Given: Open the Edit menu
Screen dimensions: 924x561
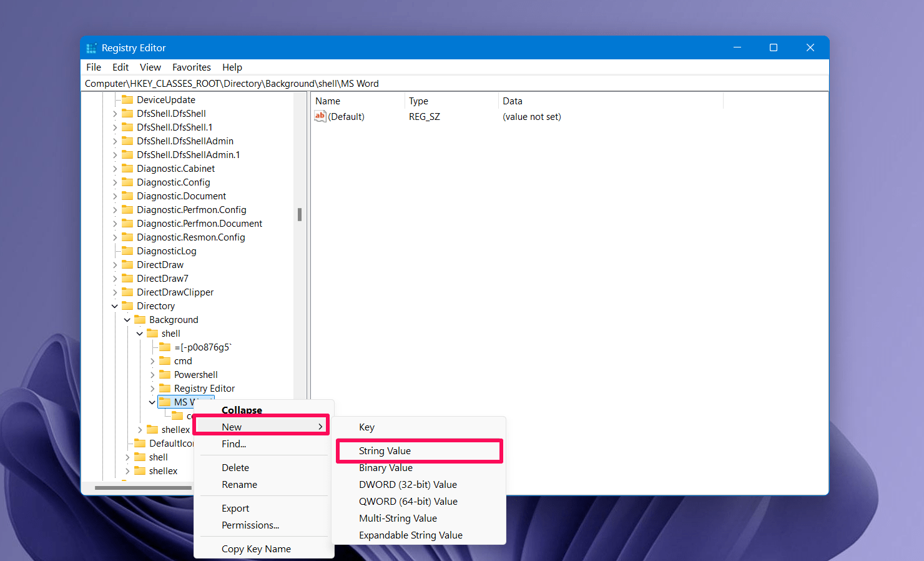Looking at the screenshot, I should [120, 67].
